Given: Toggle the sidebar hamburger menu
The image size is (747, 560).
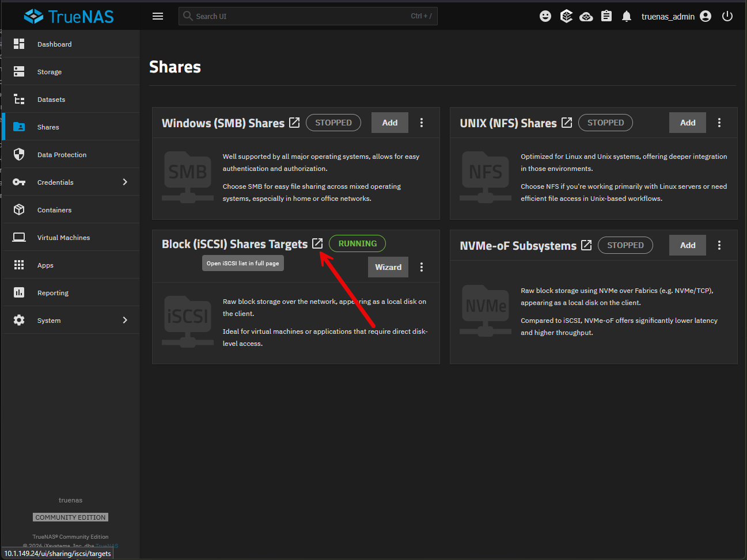Looking at the screenshot, I should click(x=158, y=16).
